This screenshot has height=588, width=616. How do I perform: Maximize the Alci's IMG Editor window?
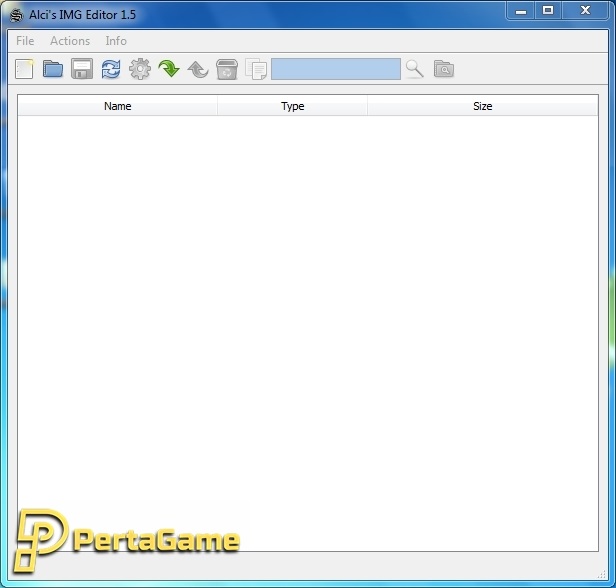point(548,11)
